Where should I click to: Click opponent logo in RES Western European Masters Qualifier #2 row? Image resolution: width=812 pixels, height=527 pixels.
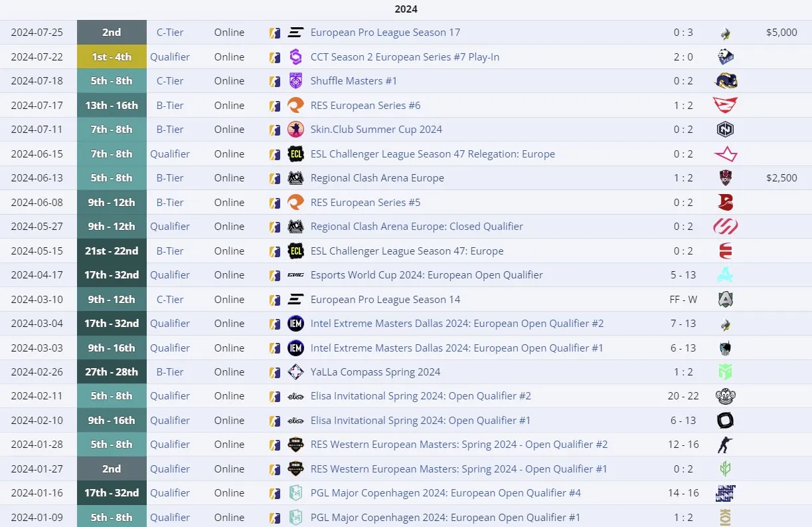click(x=725, y=445)
